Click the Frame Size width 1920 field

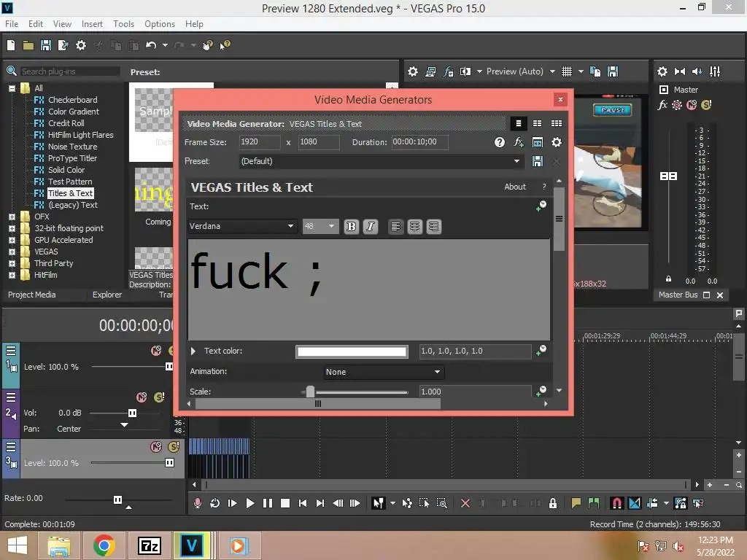click(x=259, y=142)
